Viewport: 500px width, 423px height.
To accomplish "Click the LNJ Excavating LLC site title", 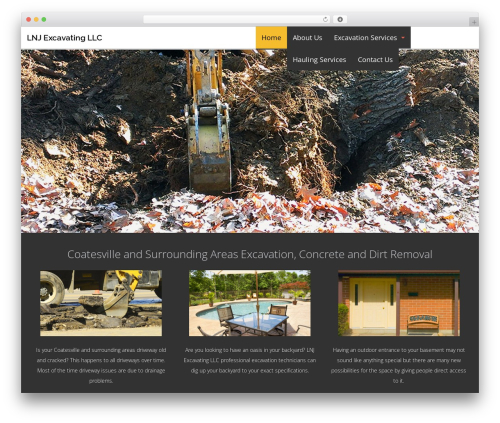I will tap(64, 38).
